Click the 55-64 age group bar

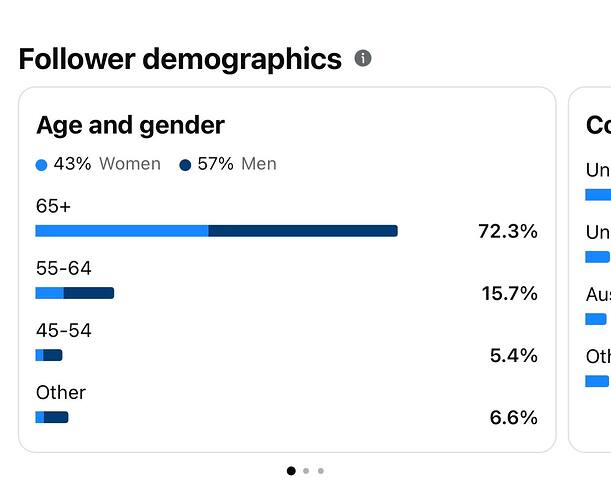[75, 293]
